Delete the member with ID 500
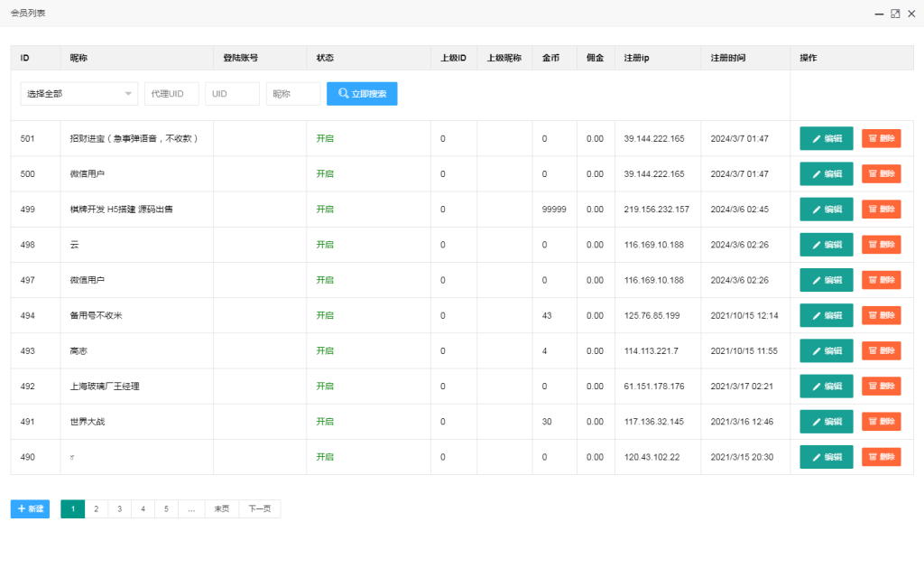 coord(881,173)
